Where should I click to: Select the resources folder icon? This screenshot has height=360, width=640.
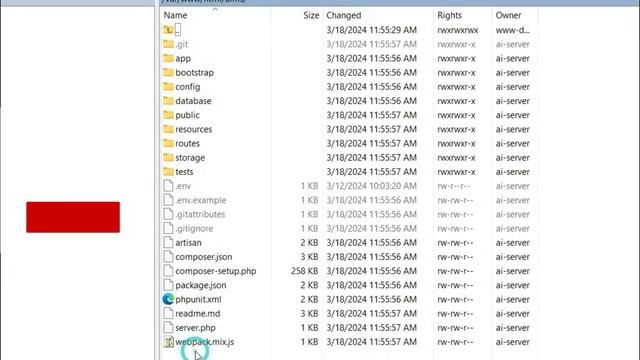[168, 129]
